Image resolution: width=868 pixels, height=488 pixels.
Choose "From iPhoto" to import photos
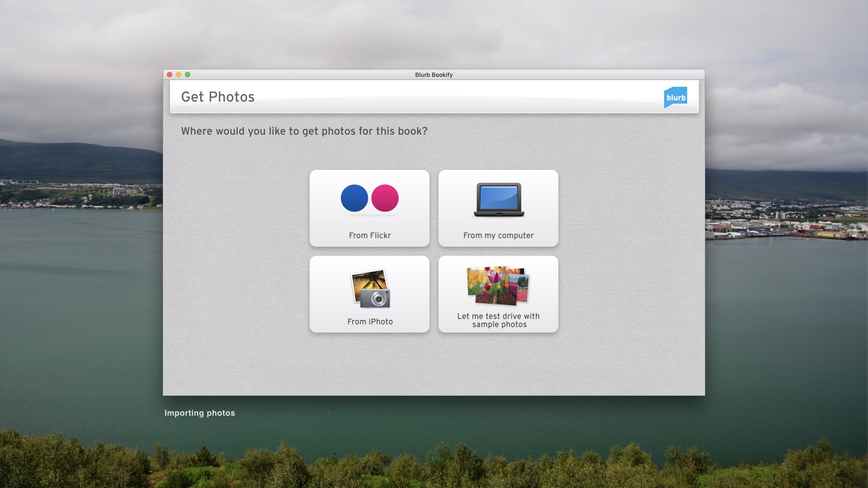click(x=369, y=294)
